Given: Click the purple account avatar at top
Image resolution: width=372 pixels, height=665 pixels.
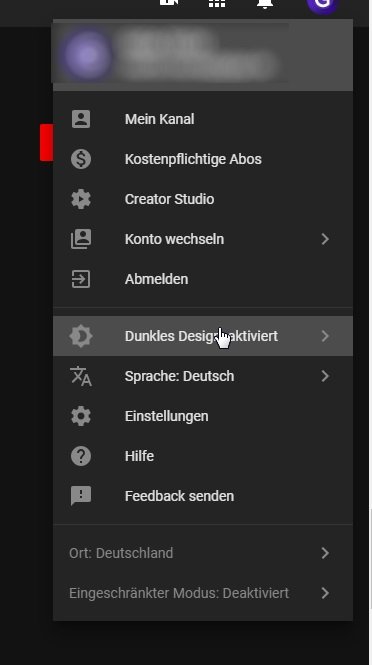Looking at the screenshot, I should coord(323,3).
